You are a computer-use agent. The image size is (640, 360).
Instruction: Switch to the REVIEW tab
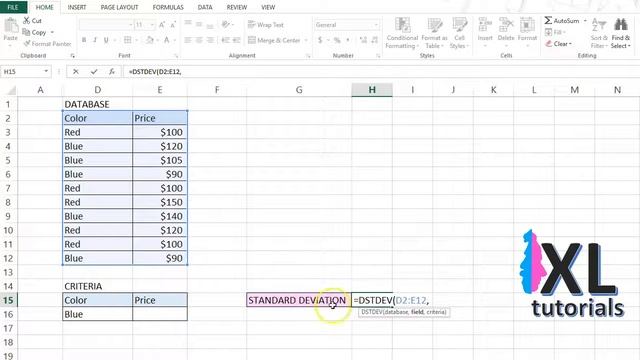(x=237, y=7)
